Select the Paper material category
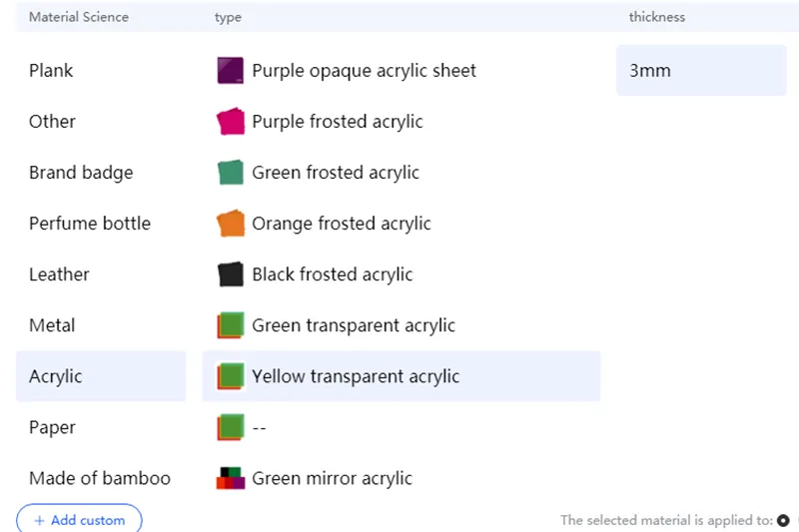This screenshot has height=532, width=799. (x=53, y=427)
